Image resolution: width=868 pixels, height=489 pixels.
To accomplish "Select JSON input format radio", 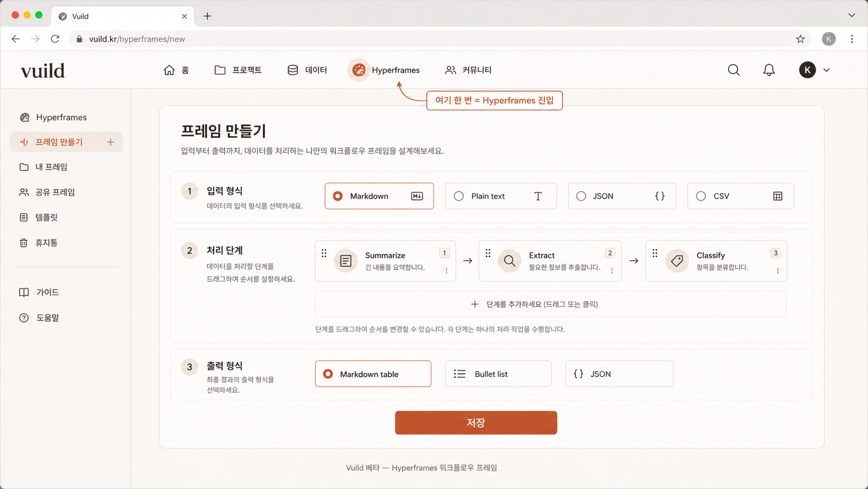I will click(x=581, y=196).
